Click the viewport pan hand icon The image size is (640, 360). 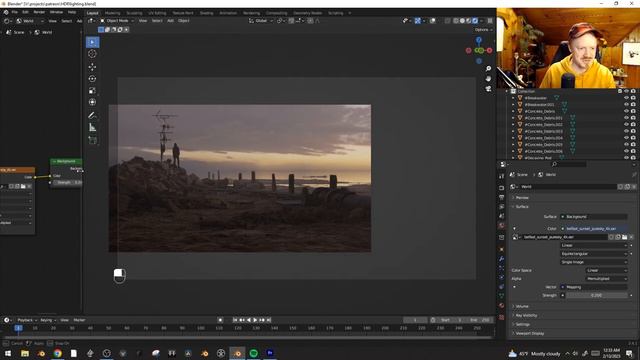(488, 78)
